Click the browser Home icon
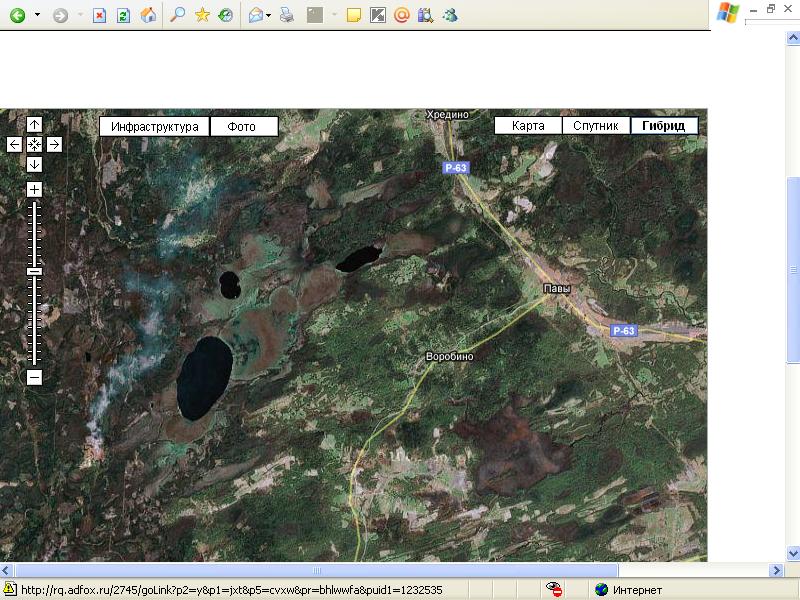800x600 pixels. click(x=148, y=15)
